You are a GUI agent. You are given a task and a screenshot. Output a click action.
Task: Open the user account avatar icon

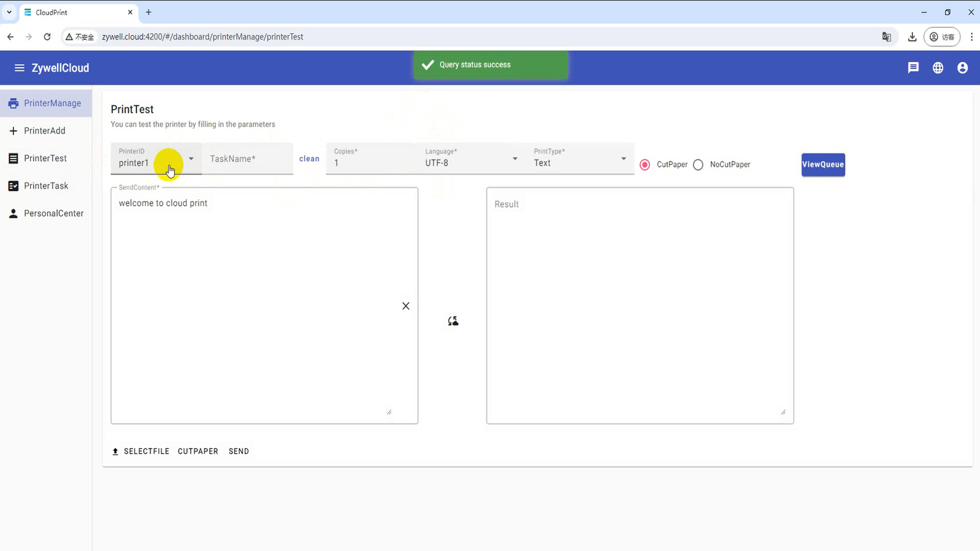coord(962,68)
